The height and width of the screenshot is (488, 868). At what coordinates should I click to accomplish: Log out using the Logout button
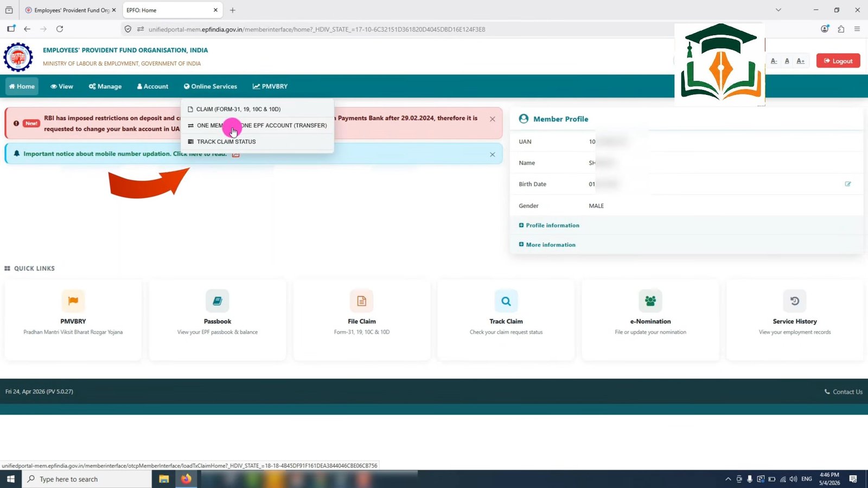pyautogui.click(x=838, y=61)
